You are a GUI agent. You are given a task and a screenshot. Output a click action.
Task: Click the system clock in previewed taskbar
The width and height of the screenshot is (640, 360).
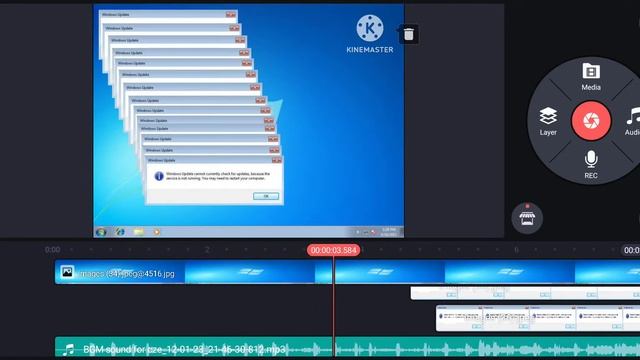click(389, 232)
